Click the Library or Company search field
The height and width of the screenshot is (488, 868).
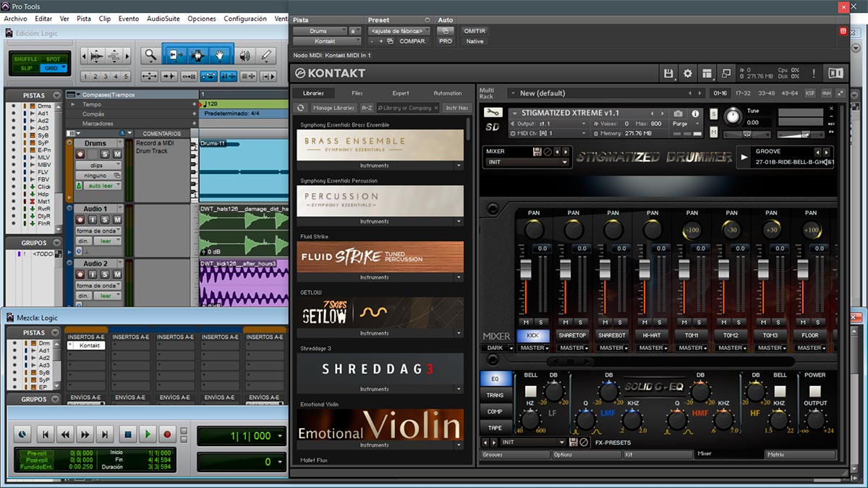pos(408,108)
